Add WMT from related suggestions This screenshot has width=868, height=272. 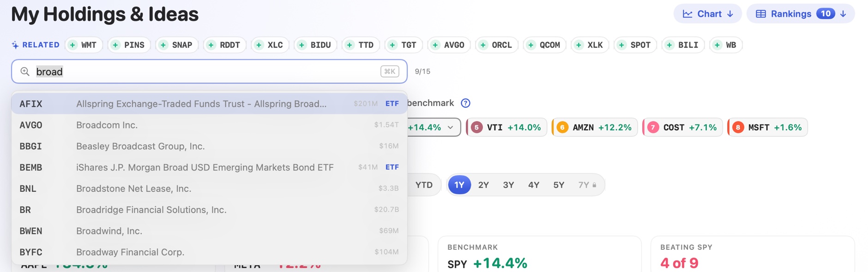[84, 45]
